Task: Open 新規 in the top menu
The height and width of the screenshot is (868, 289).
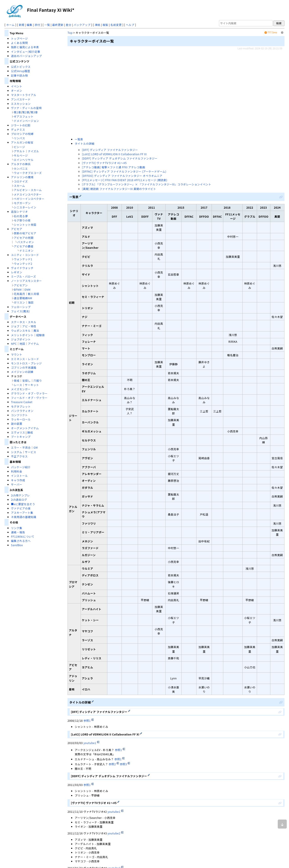Action: pyautogui.click(x=22, y=25)
